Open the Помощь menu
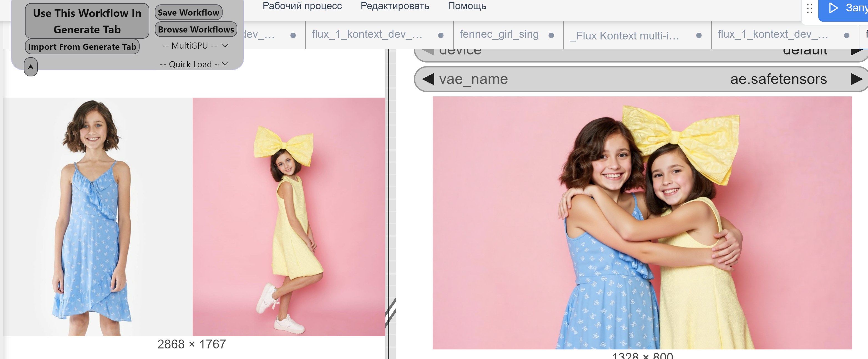This screenshot has width=868, height=359. click(467, 6)
